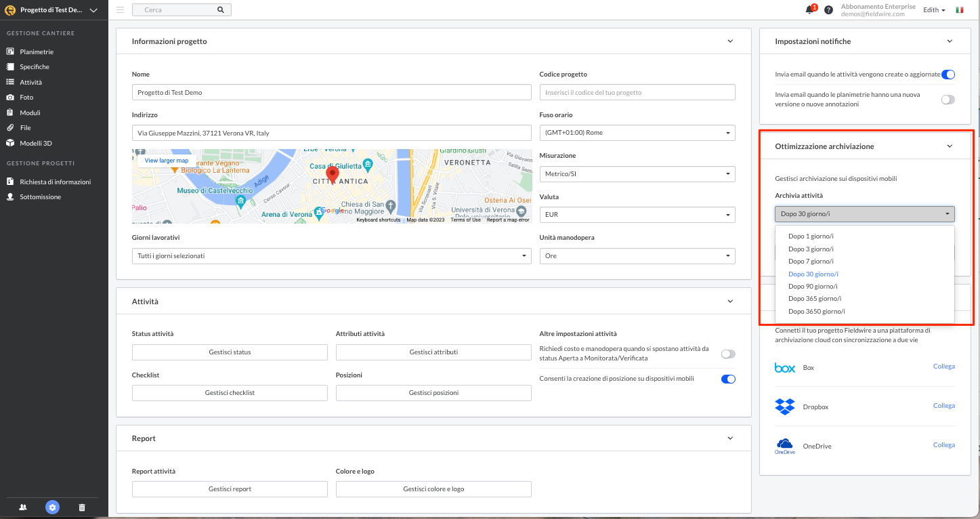Open the help question mark icon
The image size is (980, 519).
(x=828, y=10)
